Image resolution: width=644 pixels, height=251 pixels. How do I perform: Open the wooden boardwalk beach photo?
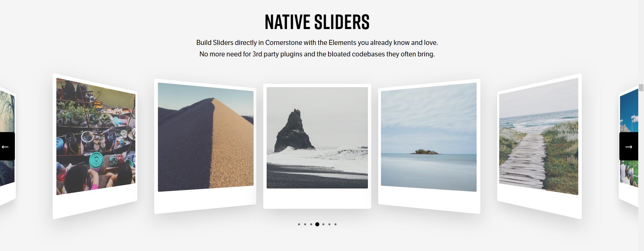pyautogui.click(x=539, y=136)
